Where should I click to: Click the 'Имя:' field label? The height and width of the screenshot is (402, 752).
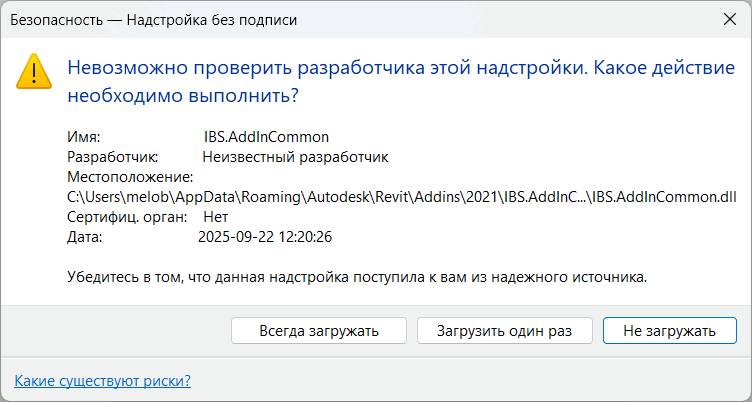coord(83,137)
